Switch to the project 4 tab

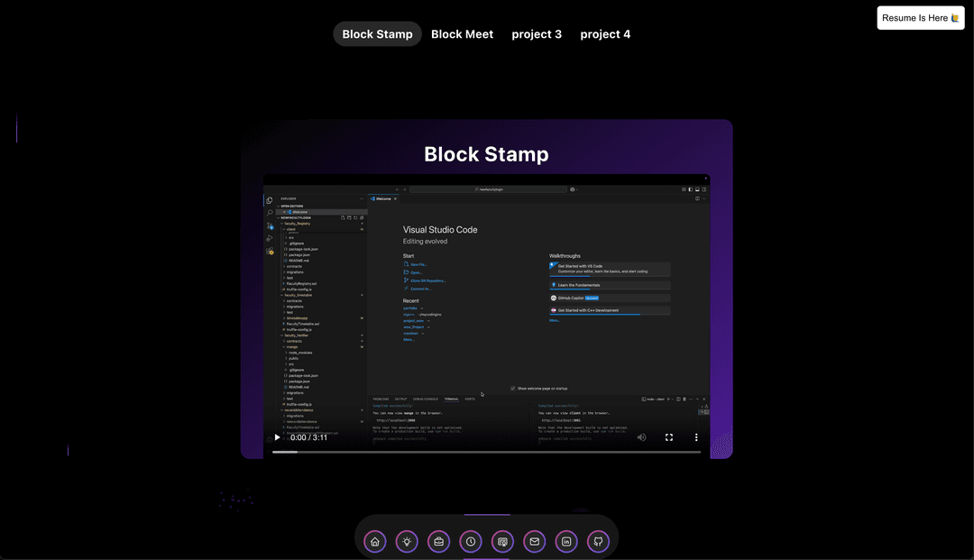point(605,34)
